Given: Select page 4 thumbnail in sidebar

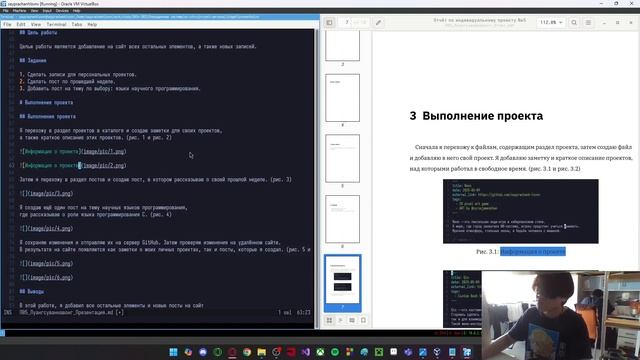Looking at the screenshot, I should click(x=342, y=98).
